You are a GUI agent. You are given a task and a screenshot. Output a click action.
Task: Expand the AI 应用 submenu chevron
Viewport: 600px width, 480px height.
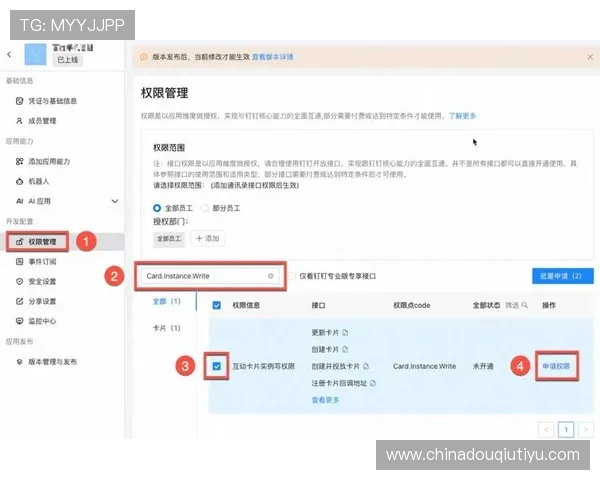pos(114,201)
